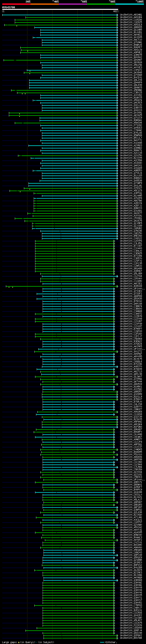Select hit UniRef100_Q6HFB9
Image resolution: width=146 pixels, height=644 pixels.
[x=131, y=296]
